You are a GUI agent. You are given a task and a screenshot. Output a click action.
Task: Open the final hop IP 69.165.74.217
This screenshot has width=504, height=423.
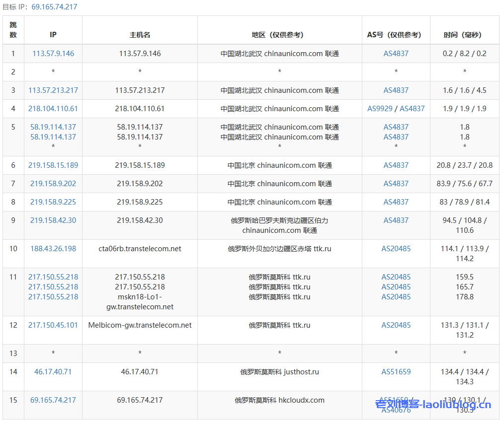pos(53,400)
